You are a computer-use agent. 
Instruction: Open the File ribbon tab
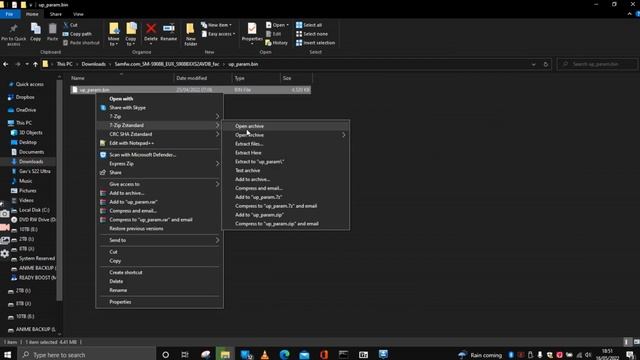[x=9, y=14]
